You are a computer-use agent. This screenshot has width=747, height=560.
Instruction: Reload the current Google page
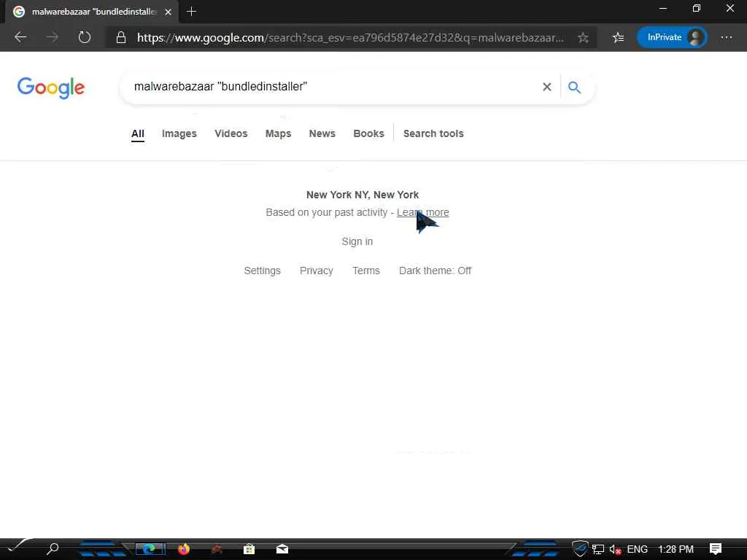pos(85,37)
